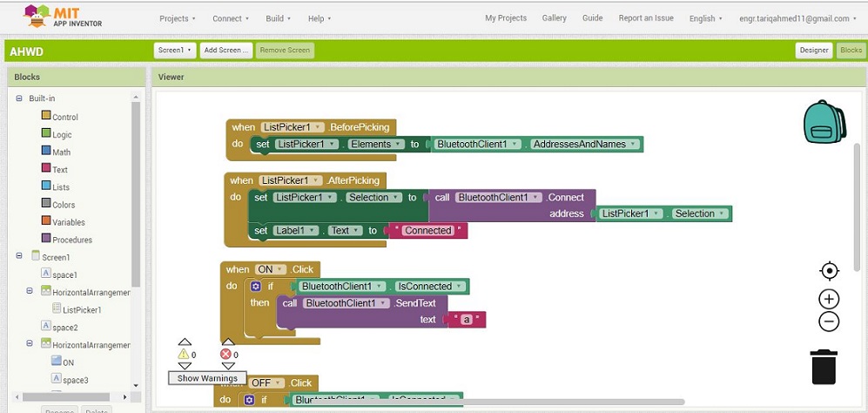Collapse the first HorizontalArrangement node
868x413 pixels.
(30, 291)
